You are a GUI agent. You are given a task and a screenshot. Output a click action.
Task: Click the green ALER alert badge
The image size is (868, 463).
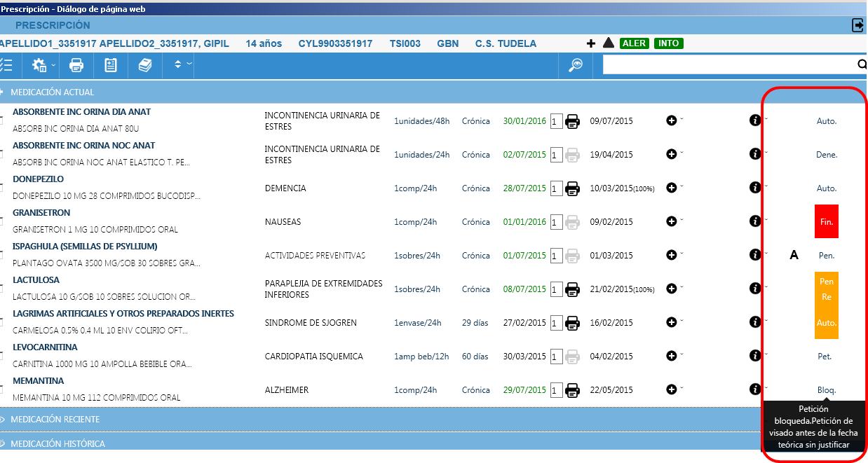635,43
